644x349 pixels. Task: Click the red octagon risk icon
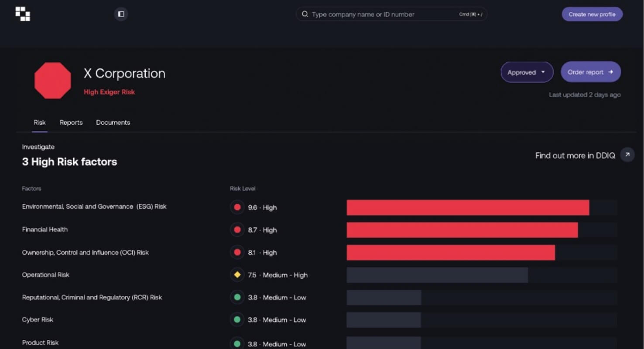pos(53,81)
